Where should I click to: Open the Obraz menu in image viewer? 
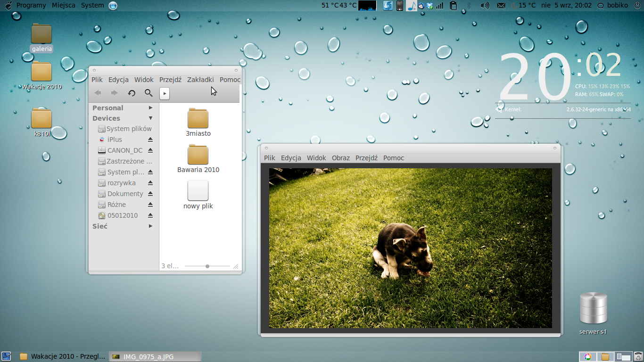tap(340, 158)
